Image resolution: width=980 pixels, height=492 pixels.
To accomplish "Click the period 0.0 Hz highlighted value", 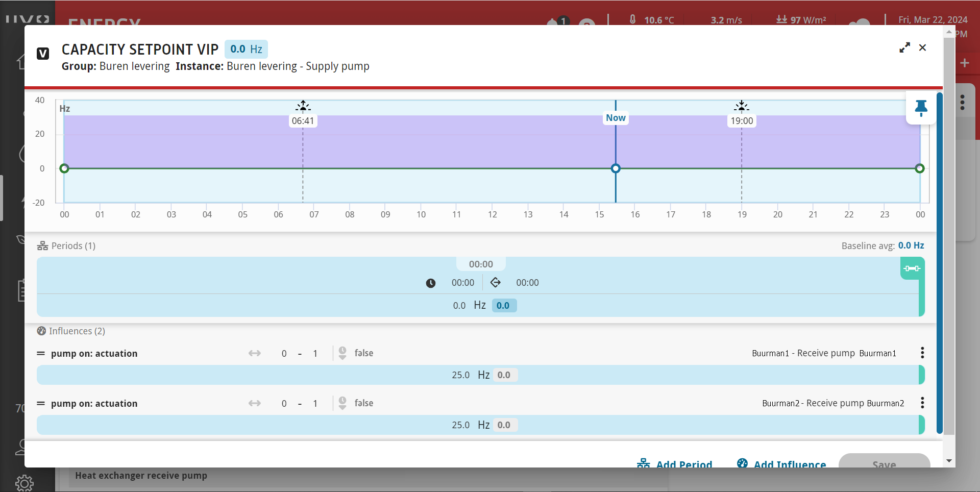I will tap(504, 305).
